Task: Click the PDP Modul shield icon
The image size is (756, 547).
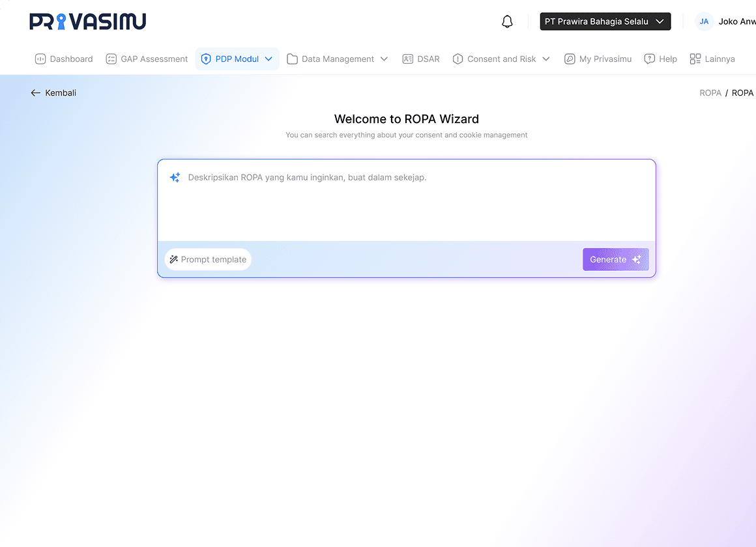Action: tap(206, 59)
